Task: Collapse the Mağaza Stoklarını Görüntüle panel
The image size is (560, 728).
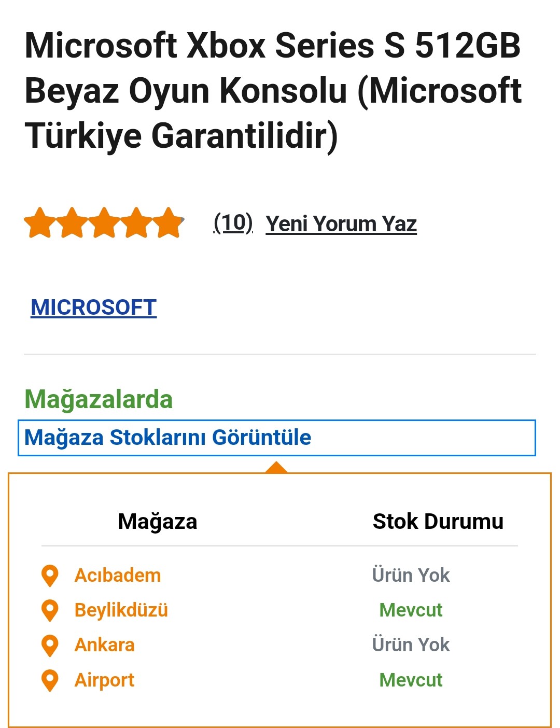Action: [277, 438]
